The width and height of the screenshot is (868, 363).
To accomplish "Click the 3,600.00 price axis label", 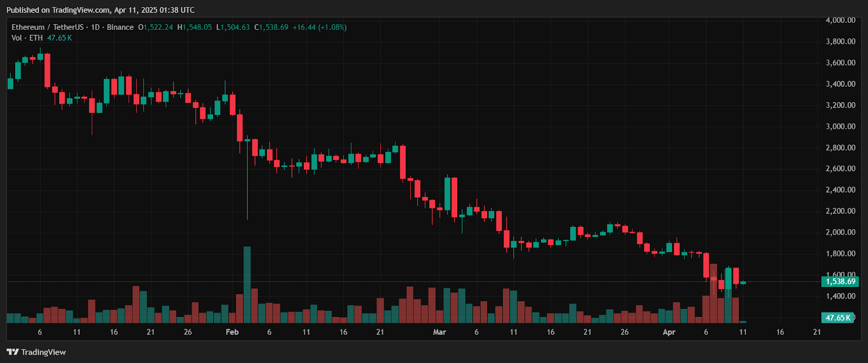I will 840,62.
